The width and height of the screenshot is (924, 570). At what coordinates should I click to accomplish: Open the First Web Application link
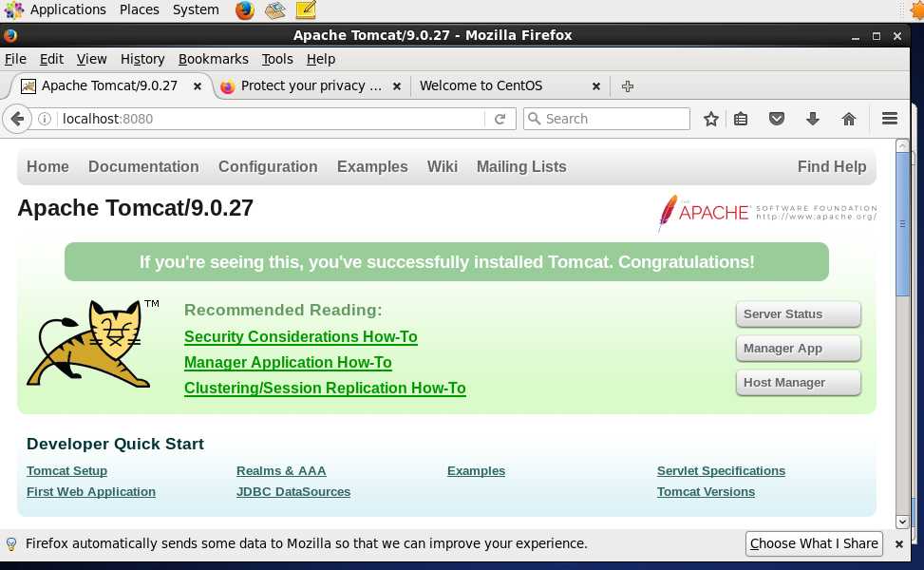(x=91, y=491)
